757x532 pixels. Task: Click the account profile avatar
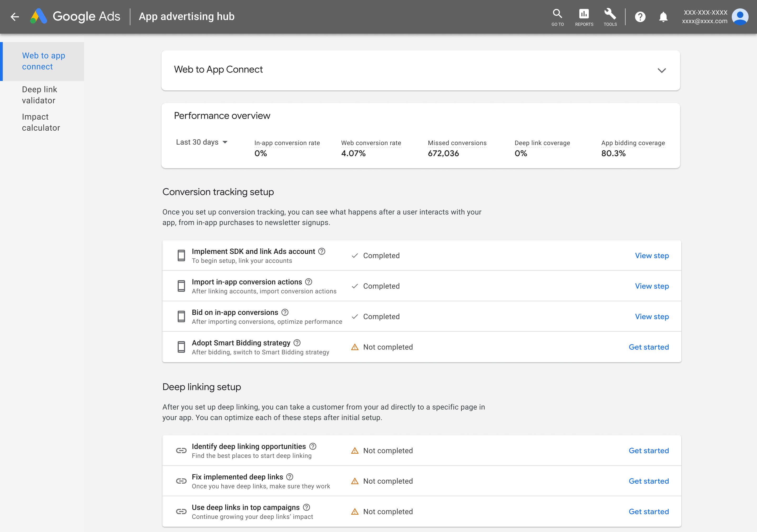click(x=740, y=17)
